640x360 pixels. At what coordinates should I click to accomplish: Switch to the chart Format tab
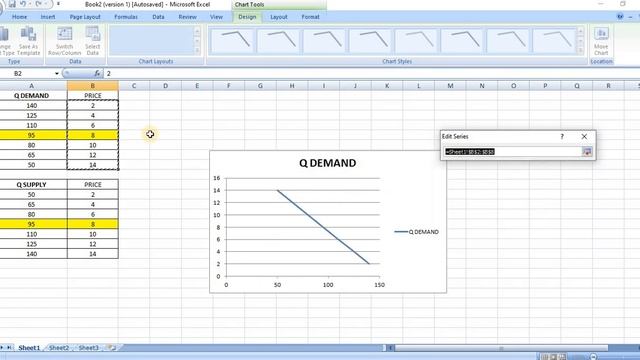point(310,17)
